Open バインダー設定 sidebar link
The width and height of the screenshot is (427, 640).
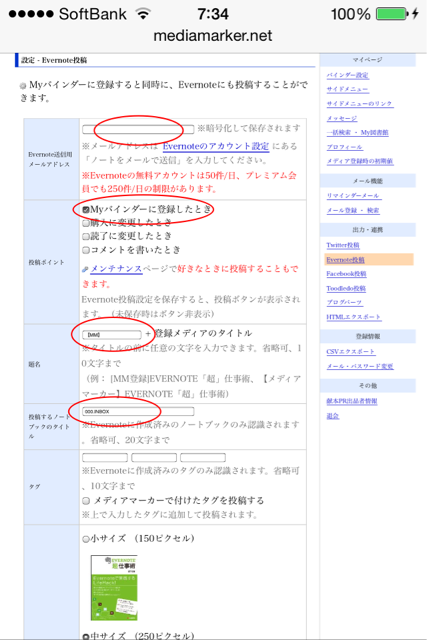(x=348, y=75)
